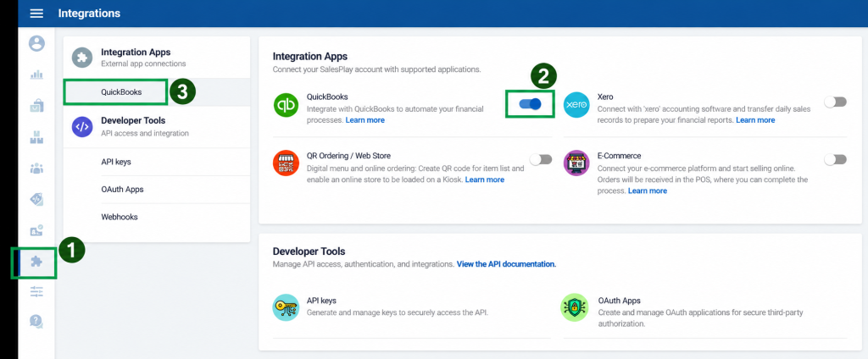Select the puzzle piece Integrations icon
Image resolution: width=868 pixels, height=359 pixels.
coord(36,262)
